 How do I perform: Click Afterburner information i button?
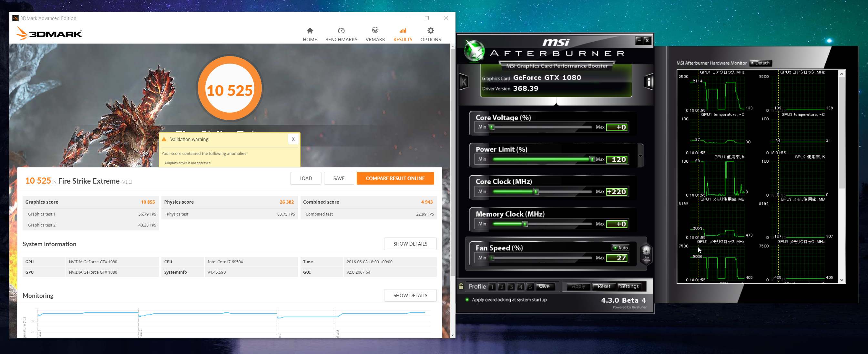point(648,82)
